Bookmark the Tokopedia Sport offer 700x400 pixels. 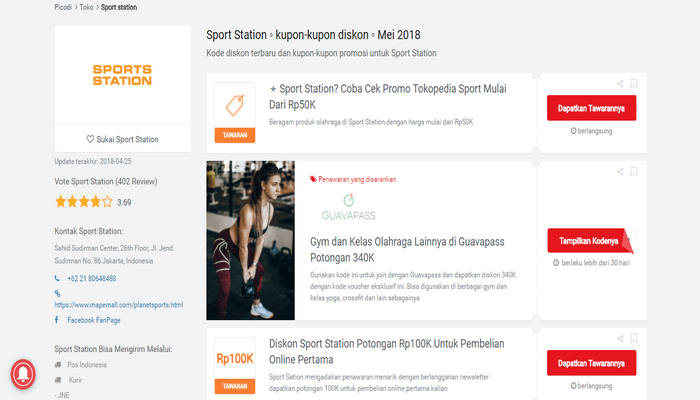(634, 83)
